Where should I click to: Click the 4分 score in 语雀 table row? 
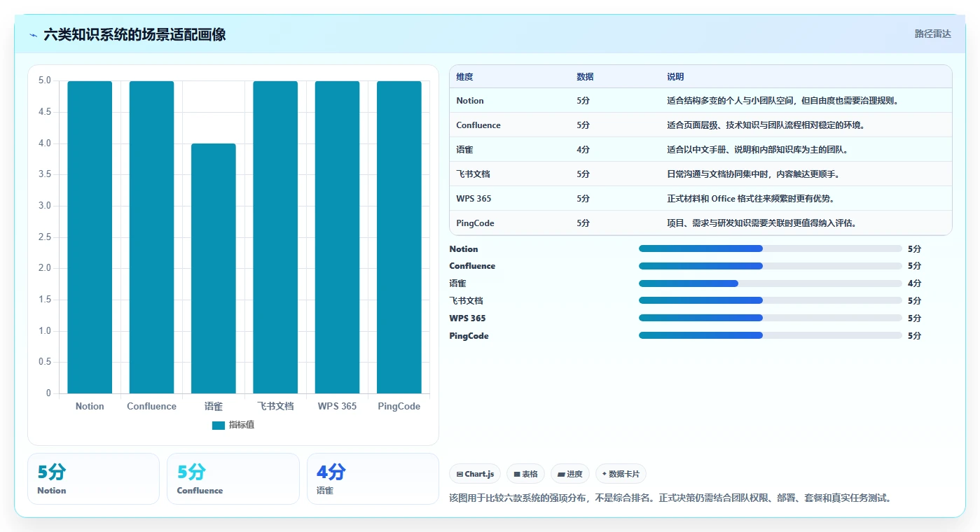click(x=583, y=150)
